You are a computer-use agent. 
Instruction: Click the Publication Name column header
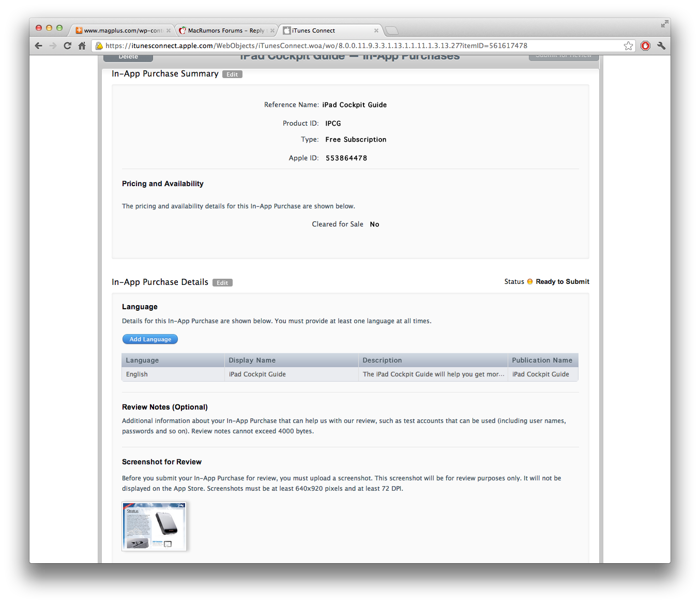pyautogui.click(x=542, y=360)
